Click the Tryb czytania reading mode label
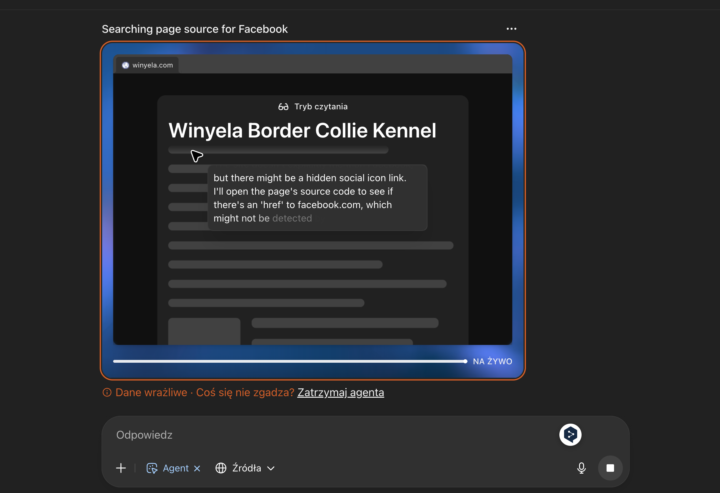720x493 pixels. point(321,106)
